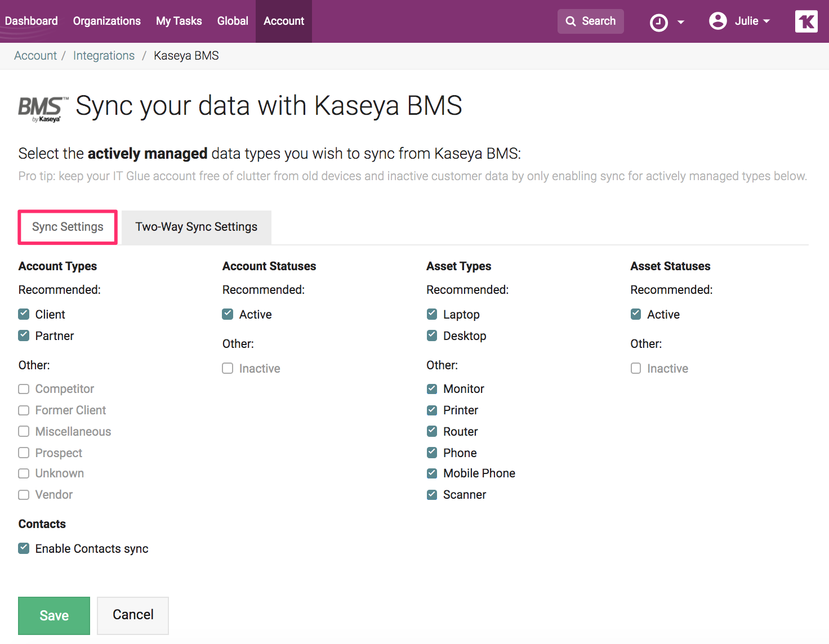Switch to Two-Way Sync Settings tab
The image size is (829, 644).
196,227
